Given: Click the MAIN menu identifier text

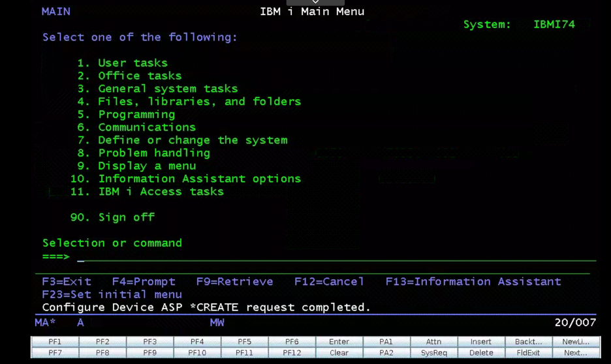Looking at the screenshot, I should 56,12.
